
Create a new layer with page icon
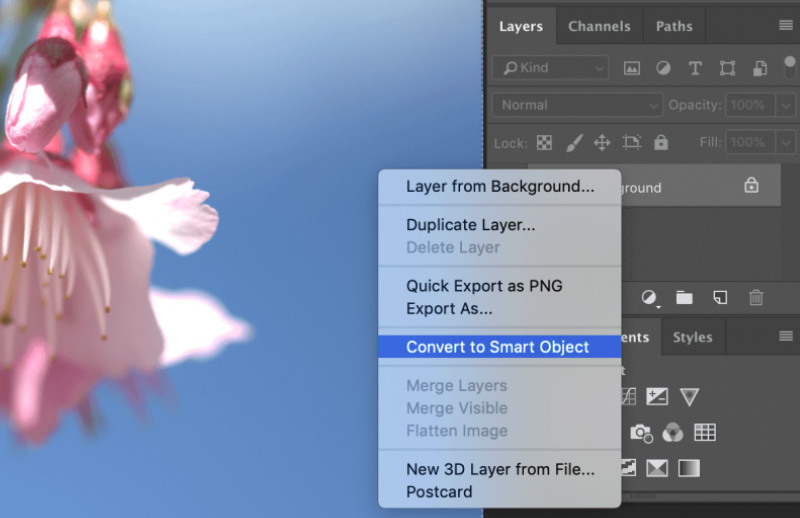pyautogui.click(x=719, y=297)
